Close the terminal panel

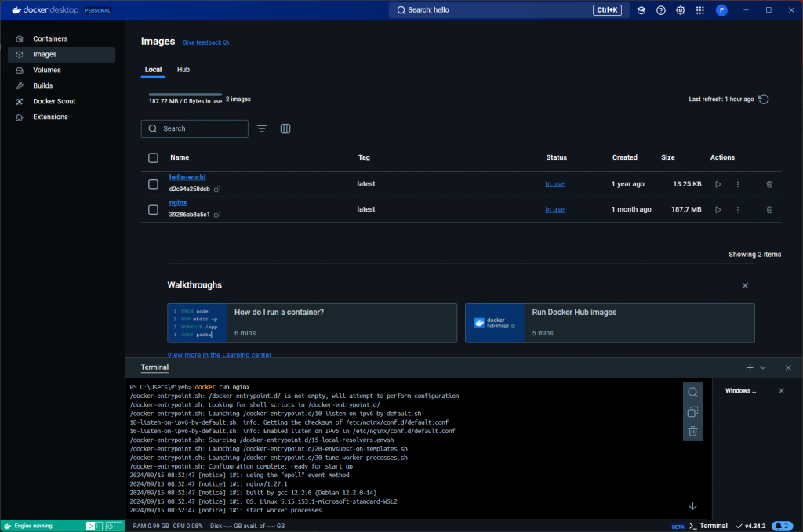(788, 367)
